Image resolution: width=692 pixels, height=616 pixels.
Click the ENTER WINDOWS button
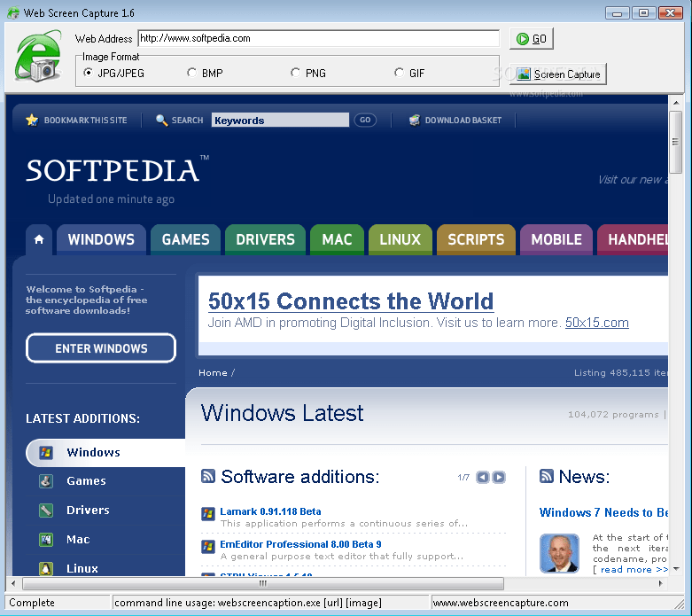tap(101, 348)
